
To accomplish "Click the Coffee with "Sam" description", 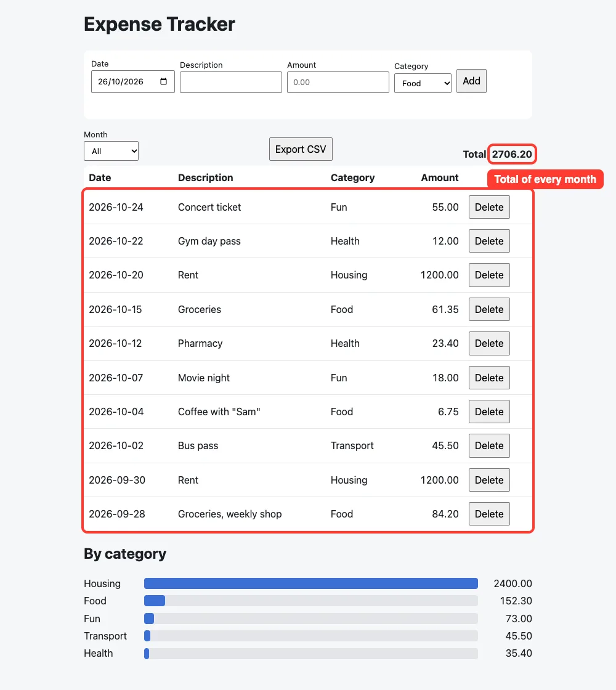I will (x=219, y=412).
